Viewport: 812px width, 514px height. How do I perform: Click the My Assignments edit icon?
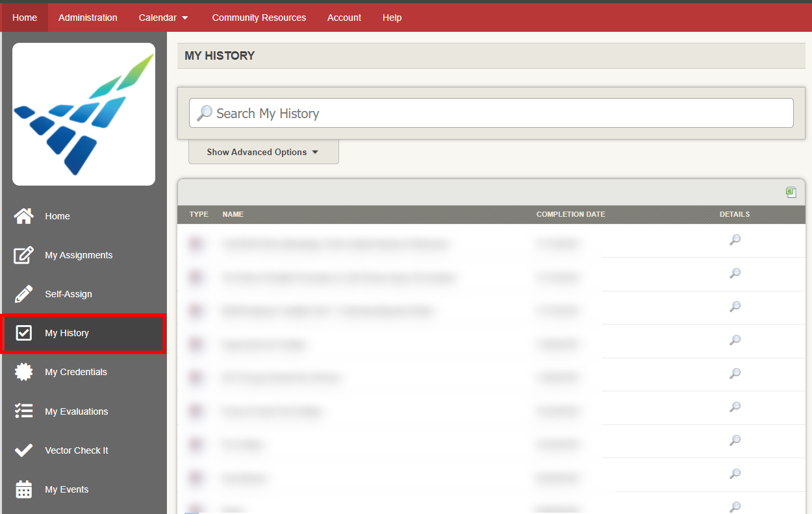click(24, 255)
